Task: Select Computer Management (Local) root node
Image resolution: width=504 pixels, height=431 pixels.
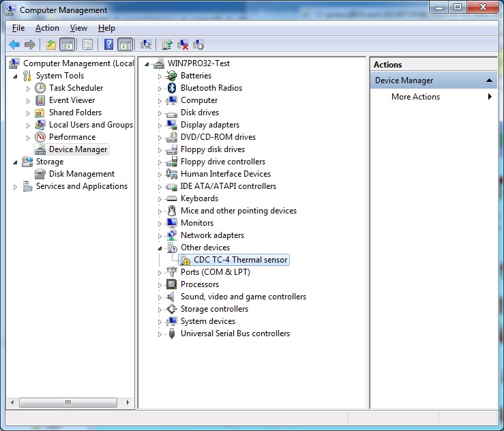Action: [78, 63]
